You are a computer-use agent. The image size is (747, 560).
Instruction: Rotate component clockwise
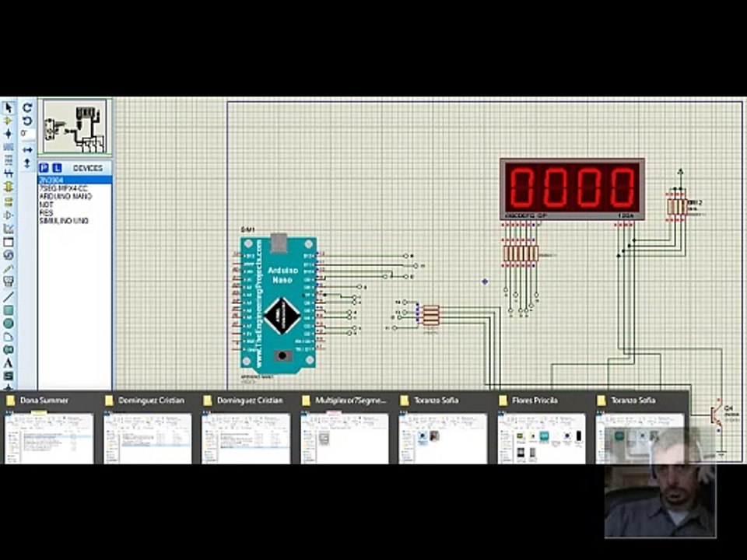tap(27, 108)
